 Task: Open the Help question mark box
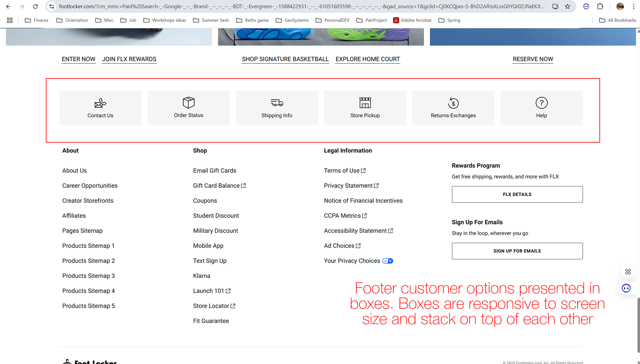pos(542,108)
